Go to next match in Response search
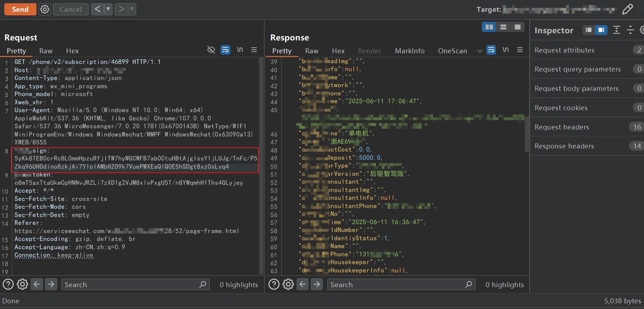Viewport: 644px width, 309px height. (x=317, y=284)
